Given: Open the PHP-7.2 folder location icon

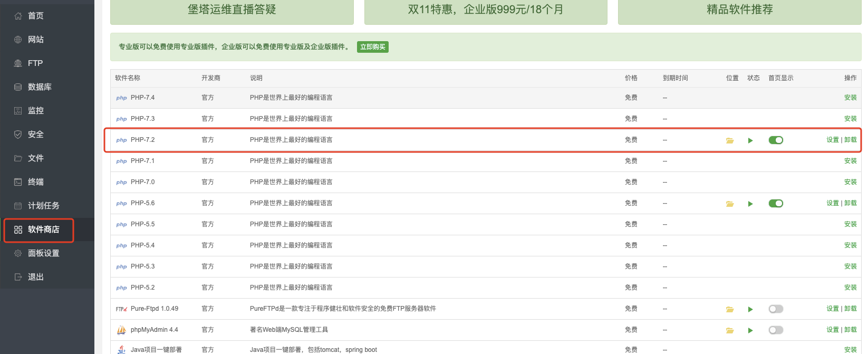Looking at the screenshot, I should tap(730, 140).
